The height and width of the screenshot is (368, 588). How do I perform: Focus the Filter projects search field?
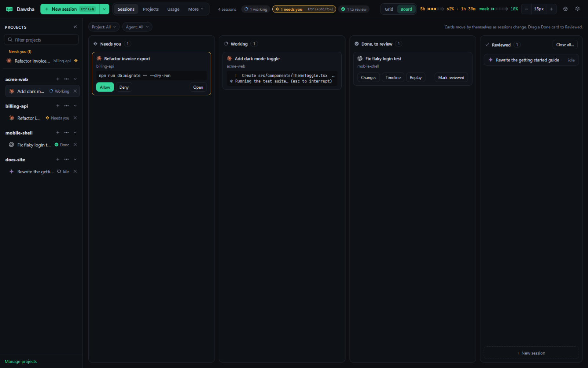(41, 40)
